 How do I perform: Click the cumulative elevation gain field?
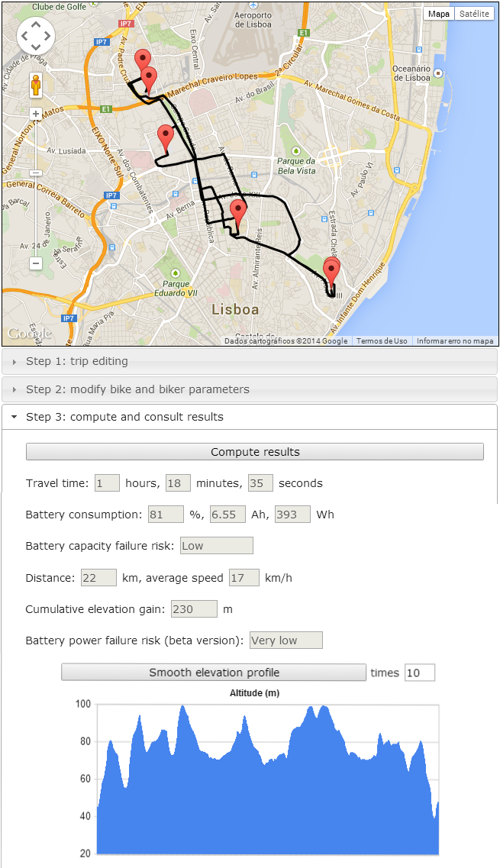coord(194,609)
